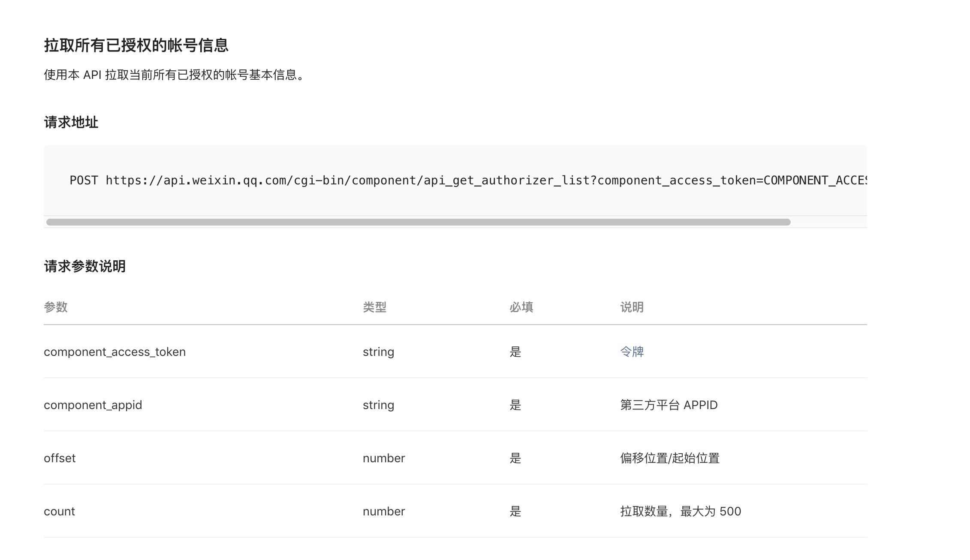
Task: Click the 说明 column header
Action: (632, 307)
